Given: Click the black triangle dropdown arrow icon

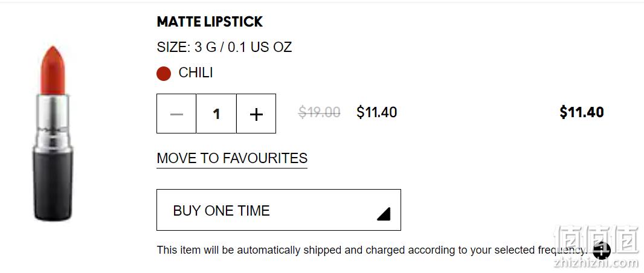Looking at the screenshot, I should tap(384, 214).
